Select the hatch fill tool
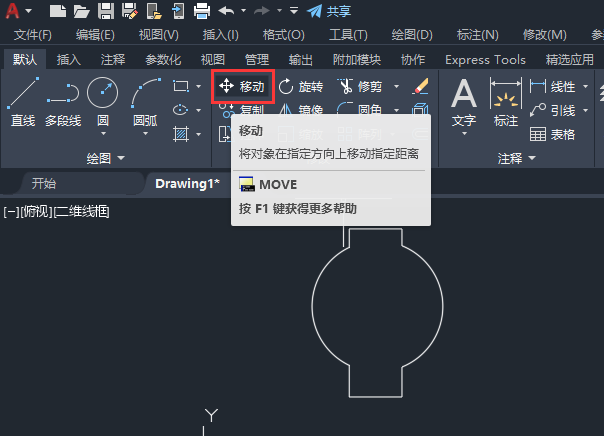Image resolution: width=604 pixels, height=436 pixels. 181,134
